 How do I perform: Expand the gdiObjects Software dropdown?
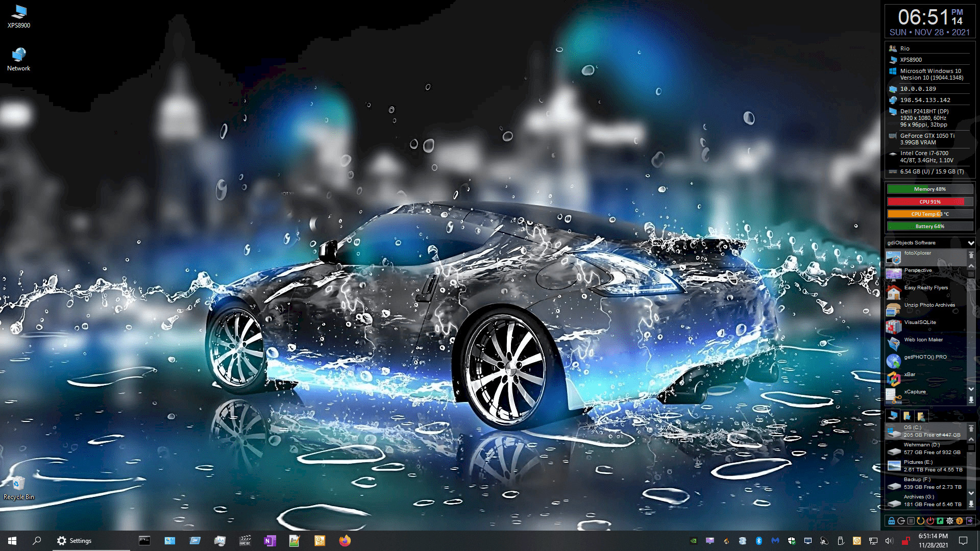click(x=970, y=243)
